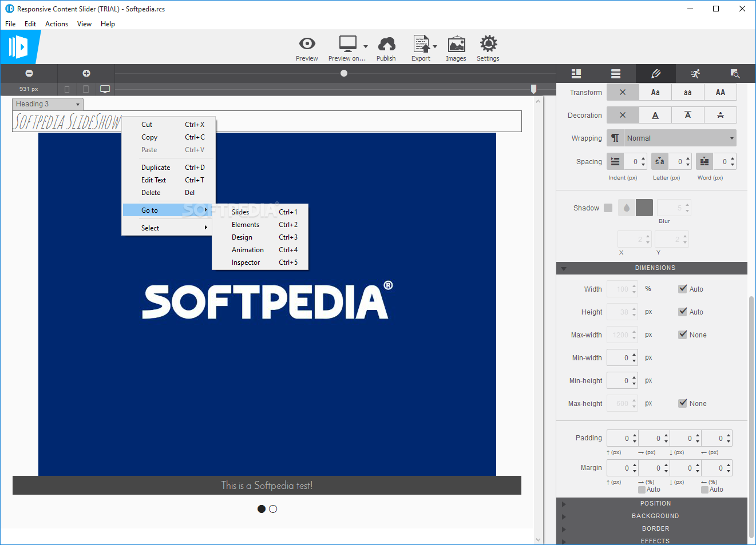
Task: Click the Publish cloud icon
Action: tap(386, 44)
